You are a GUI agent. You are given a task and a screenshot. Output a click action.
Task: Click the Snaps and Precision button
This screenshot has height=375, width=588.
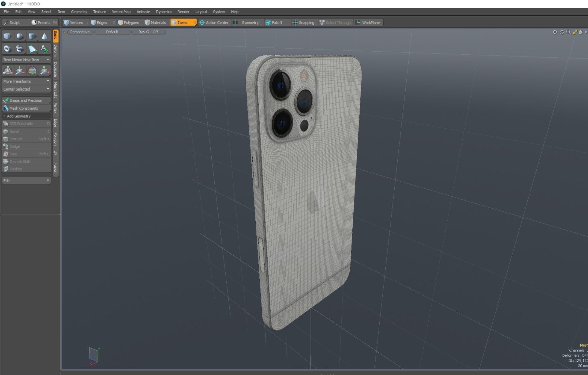coord(26,101)
